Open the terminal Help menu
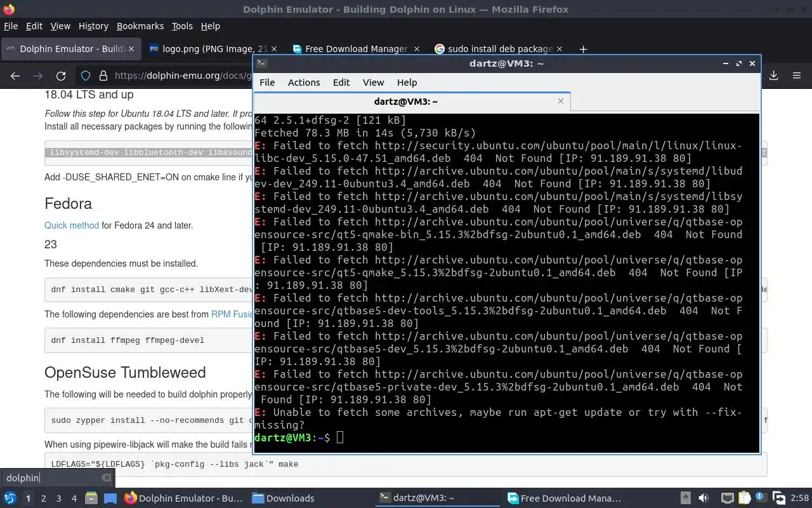Viewport: 812px width, 508px height. pyautogui.click(x=407, y=83)
